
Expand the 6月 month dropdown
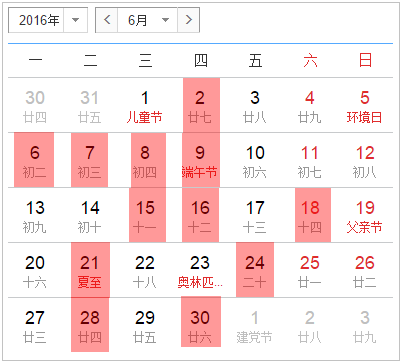click(x=147, y=20)
